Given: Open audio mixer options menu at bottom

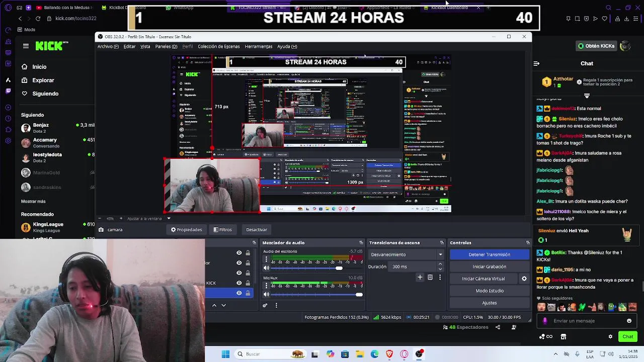Looking at the screenshot, I should [276, 305].
